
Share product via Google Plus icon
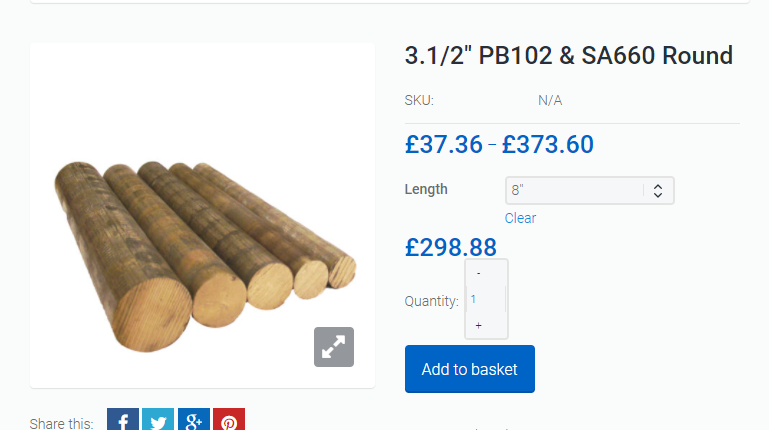[x=193, y=420]
